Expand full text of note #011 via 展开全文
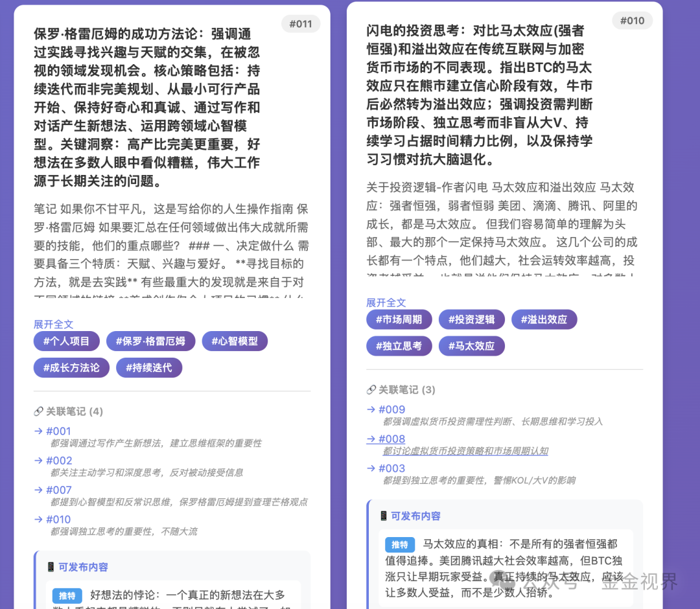The width and height of the screenshot is (700, 609). (53, 324)
